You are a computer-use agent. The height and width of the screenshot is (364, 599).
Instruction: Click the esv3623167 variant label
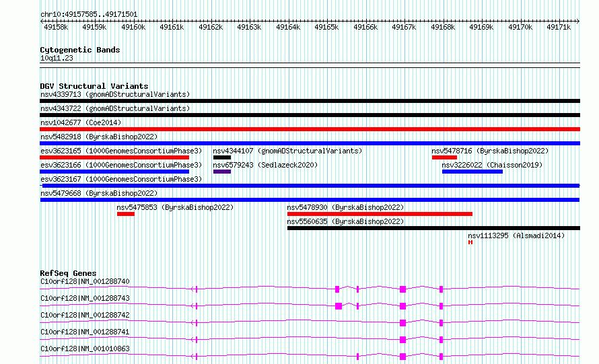[121, 179]
